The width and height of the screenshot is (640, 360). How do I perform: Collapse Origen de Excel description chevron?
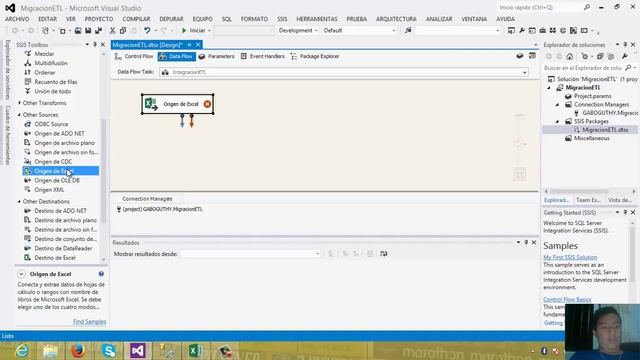21,274
